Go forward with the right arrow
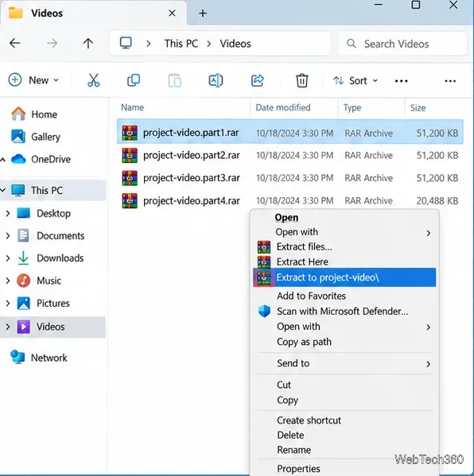This screenshot has height=476, width=474. click(x=52, y=44)
